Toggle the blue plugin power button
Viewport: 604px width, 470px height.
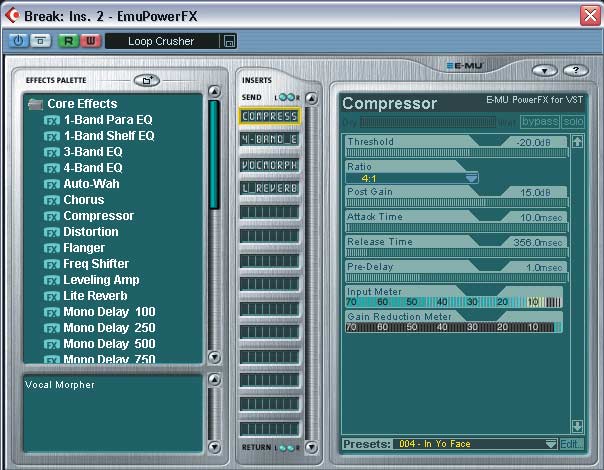click(19, 41)
